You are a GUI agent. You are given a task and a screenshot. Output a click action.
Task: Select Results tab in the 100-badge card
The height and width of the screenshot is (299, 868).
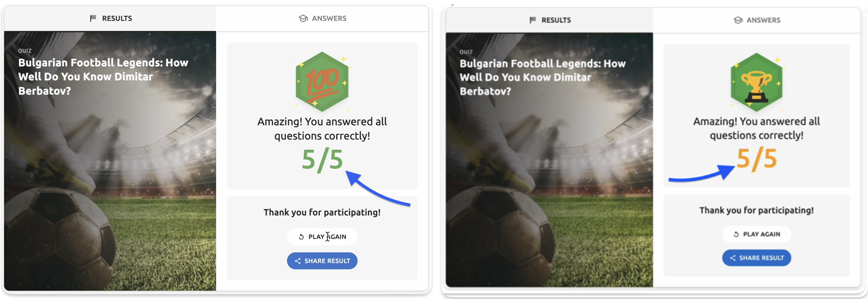111,18
